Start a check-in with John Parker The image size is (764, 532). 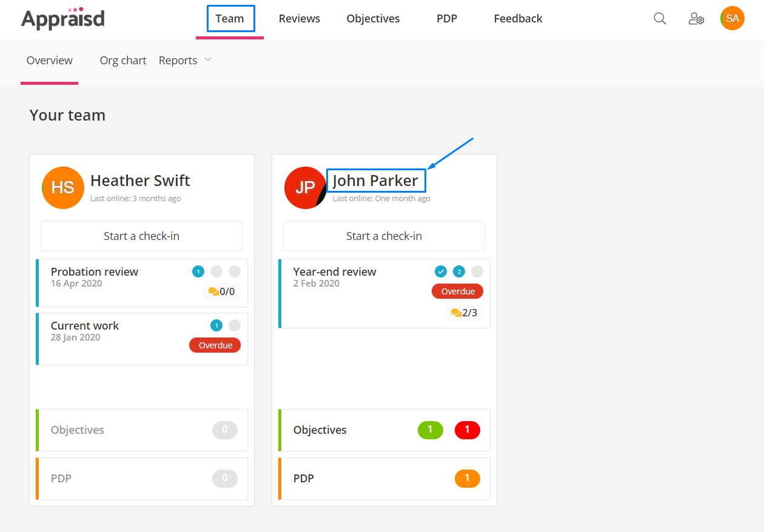384,236
